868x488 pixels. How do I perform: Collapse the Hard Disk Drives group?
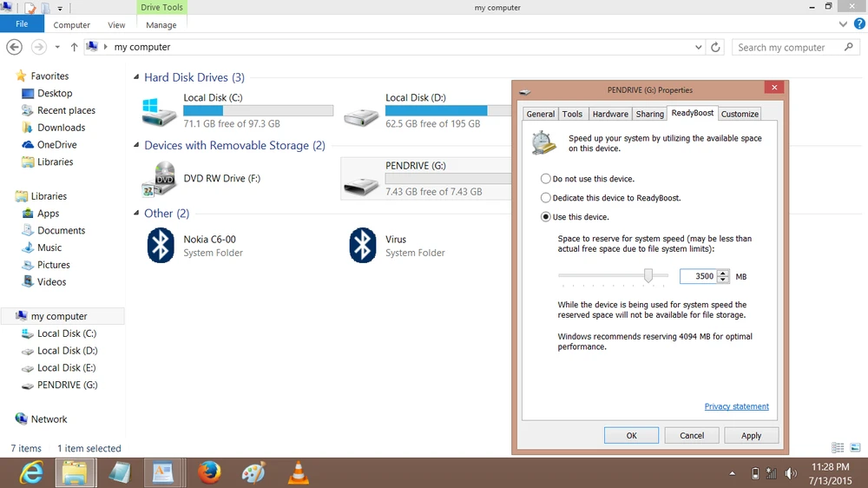coord(136,78)
